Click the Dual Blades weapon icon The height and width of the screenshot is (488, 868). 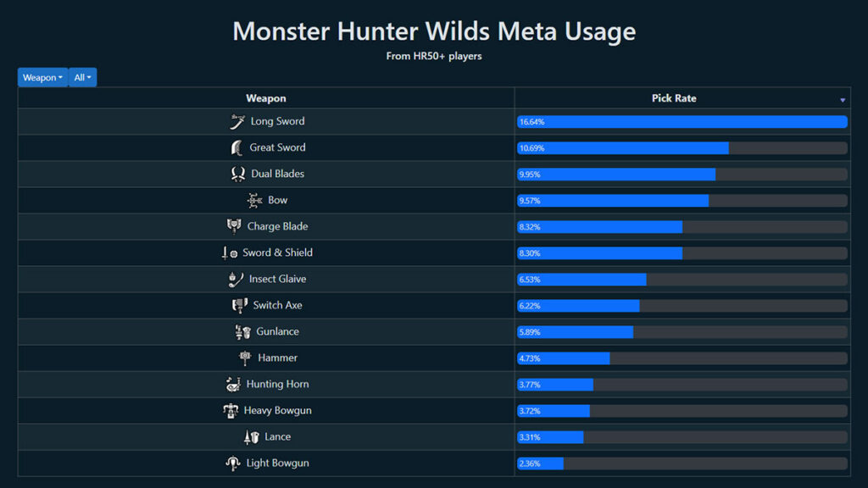[238, 175]
